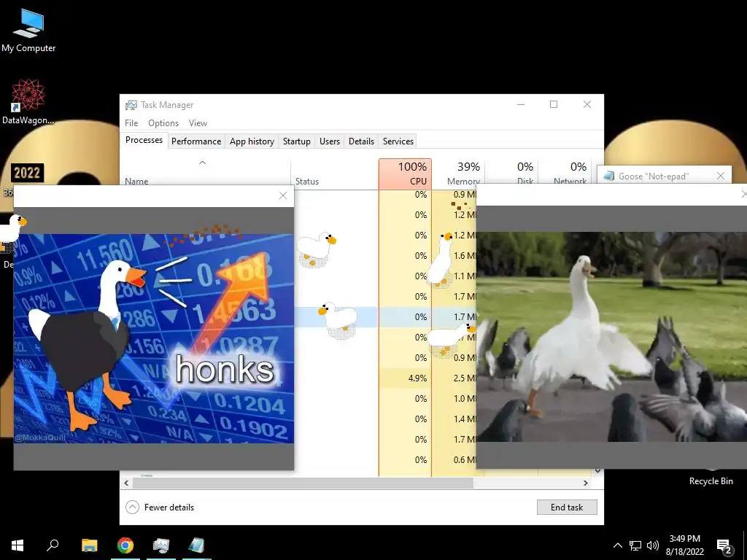747x560 pixels.
Task: Close the Goose "Not-epad" window
Action: click(720, 176)
